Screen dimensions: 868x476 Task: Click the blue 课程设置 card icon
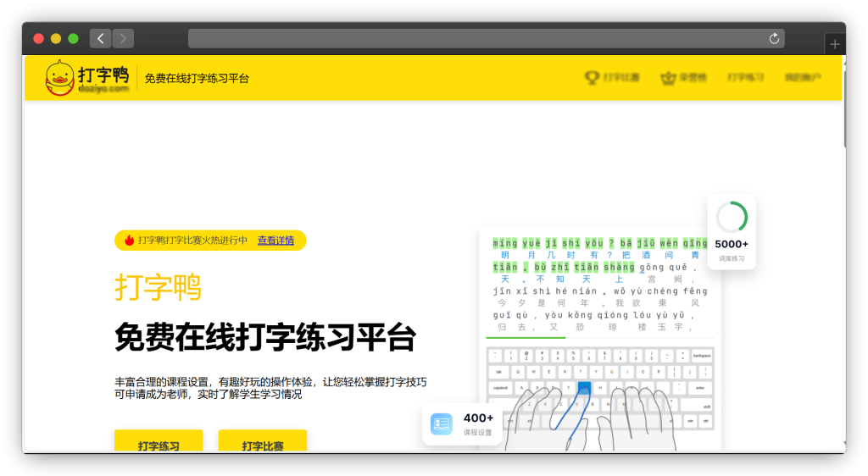442,423
